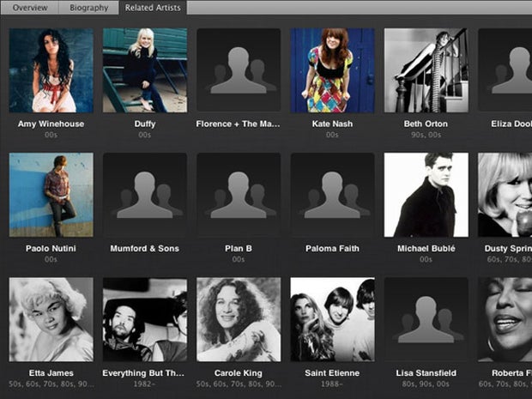Open Kate Nash artist photo
Screen dimensions: 532x399
coord(333,70)
